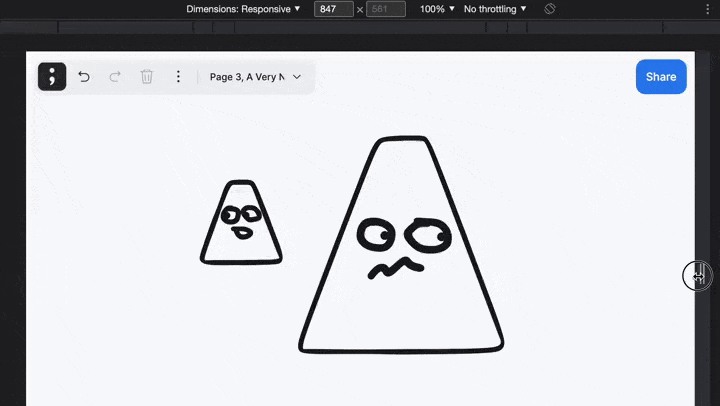Click the media query ruler bar
This screenshot has height=406, width=720.
pyautogui.click(x=360, y=27)
